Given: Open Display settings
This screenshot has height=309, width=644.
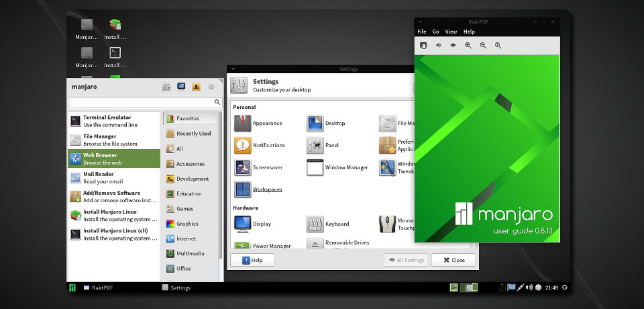Looking at the screenshot, I should click(254, 224).
